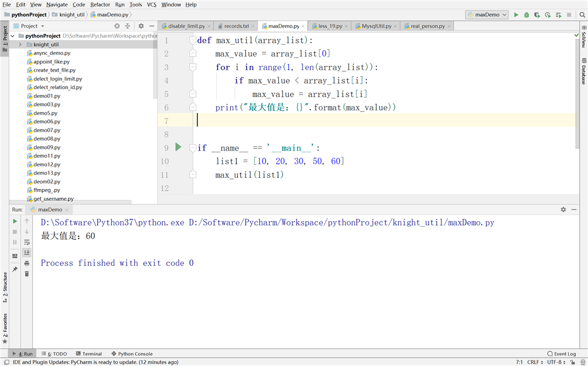Run maxDemo with coverage shield icon
The width and height of the screenshot is (588, 366).
pyautogui.click(x=537, y=15)
